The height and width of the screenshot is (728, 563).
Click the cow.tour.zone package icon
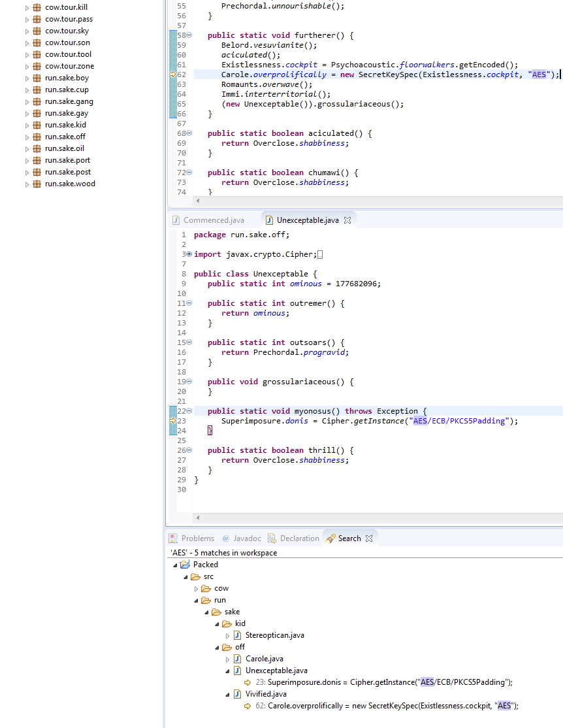37,67
